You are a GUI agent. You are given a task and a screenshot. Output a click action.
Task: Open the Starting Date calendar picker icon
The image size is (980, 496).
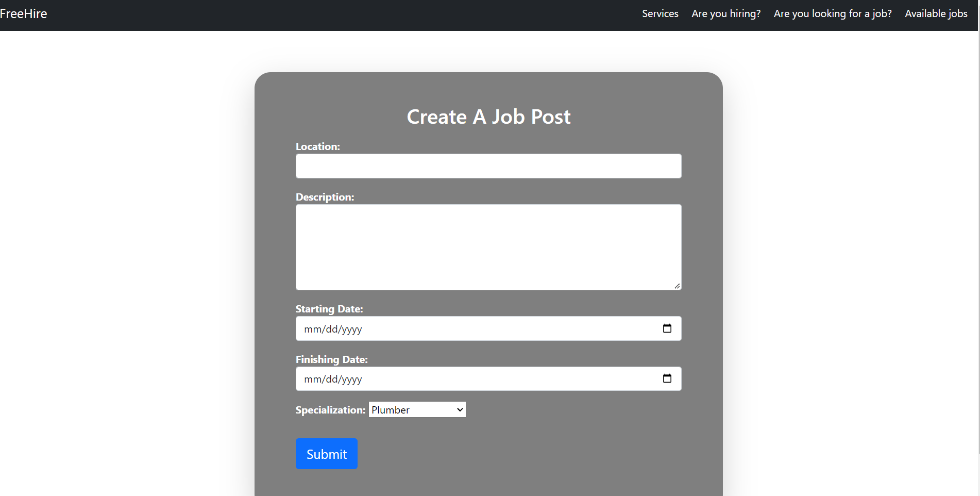pyautogui.click(x=667, y=328)
